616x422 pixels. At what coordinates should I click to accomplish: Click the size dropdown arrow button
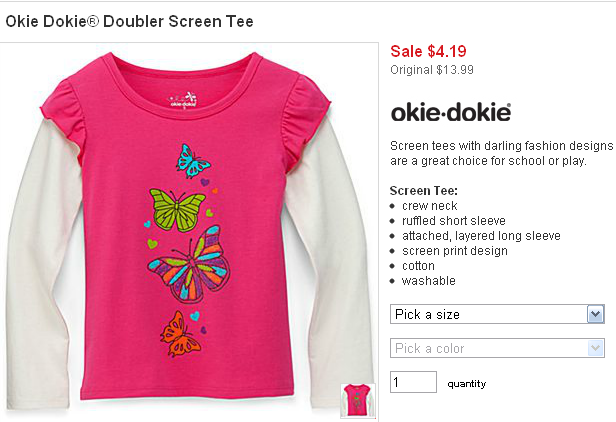[x=596, y=314]
